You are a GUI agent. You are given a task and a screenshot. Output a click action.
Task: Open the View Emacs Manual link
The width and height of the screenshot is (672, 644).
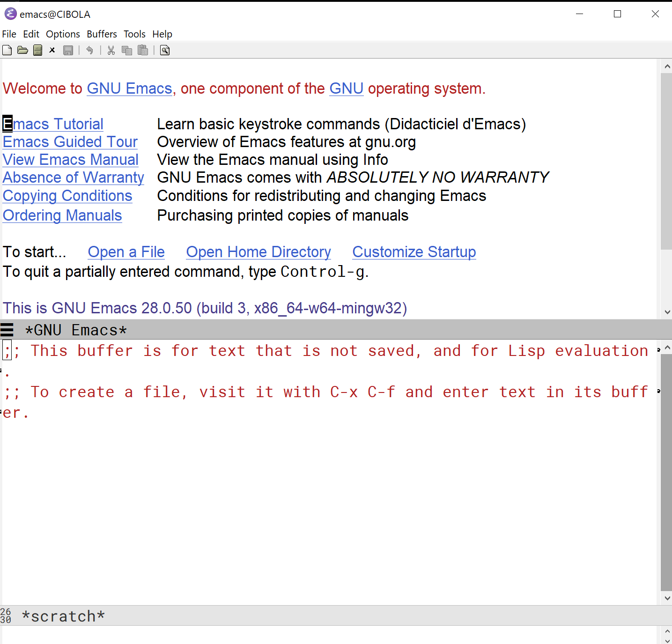point(71,160)
